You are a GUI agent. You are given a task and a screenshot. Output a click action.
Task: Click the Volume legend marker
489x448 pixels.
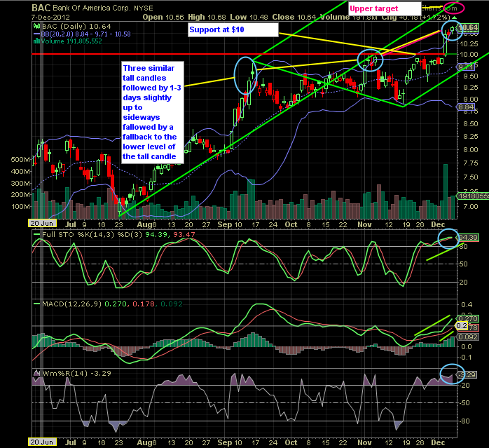pyautogui.click(x=36, y=39)
